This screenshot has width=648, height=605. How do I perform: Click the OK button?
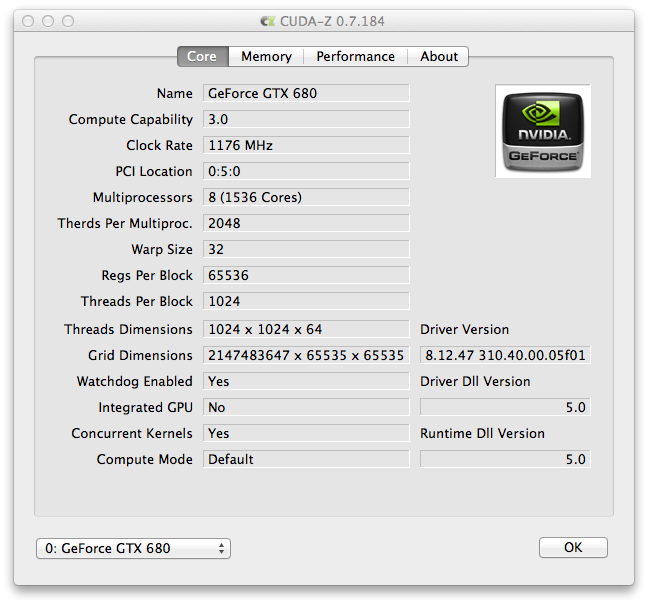pos(573,548)
